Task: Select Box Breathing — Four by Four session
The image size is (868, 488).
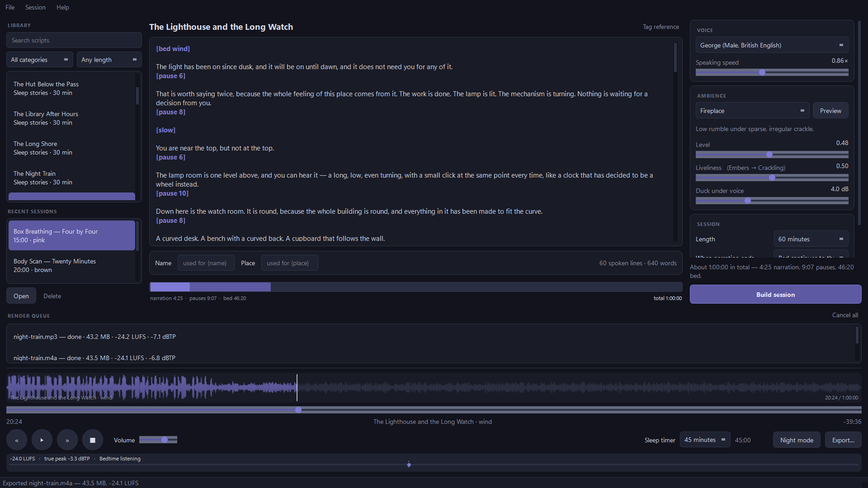Action: [72, 236]
